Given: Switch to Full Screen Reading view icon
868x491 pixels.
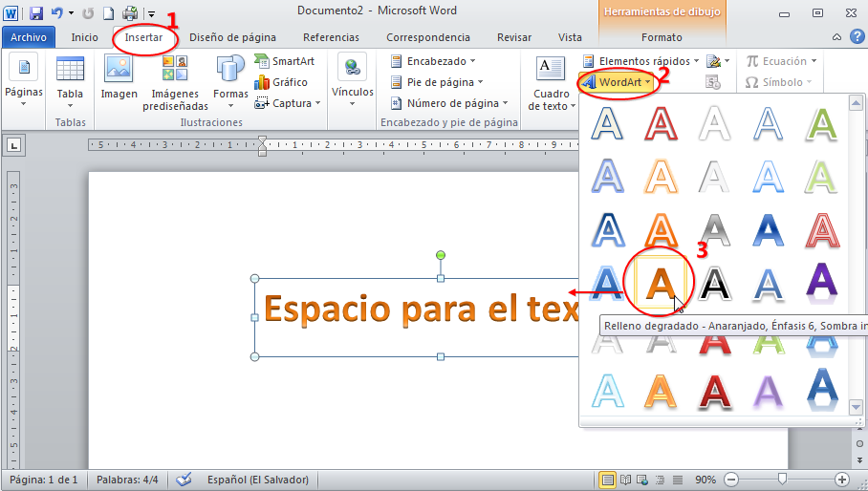Looking at the screenshot, I should coord(625,480).
